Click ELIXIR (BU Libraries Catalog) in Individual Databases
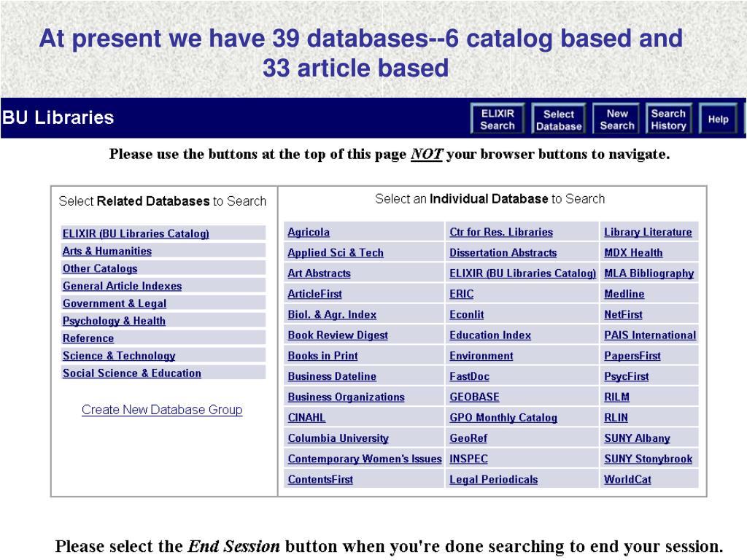Image resolution: width=747 pixels, height=560 pixels. pos(522,273)
